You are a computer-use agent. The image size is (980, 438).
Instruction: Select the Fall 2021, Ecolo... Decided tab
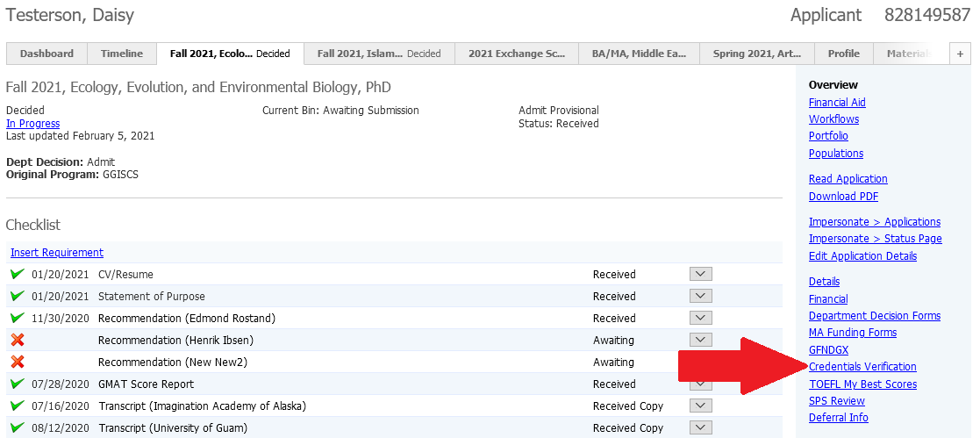[x=230, y=54]
